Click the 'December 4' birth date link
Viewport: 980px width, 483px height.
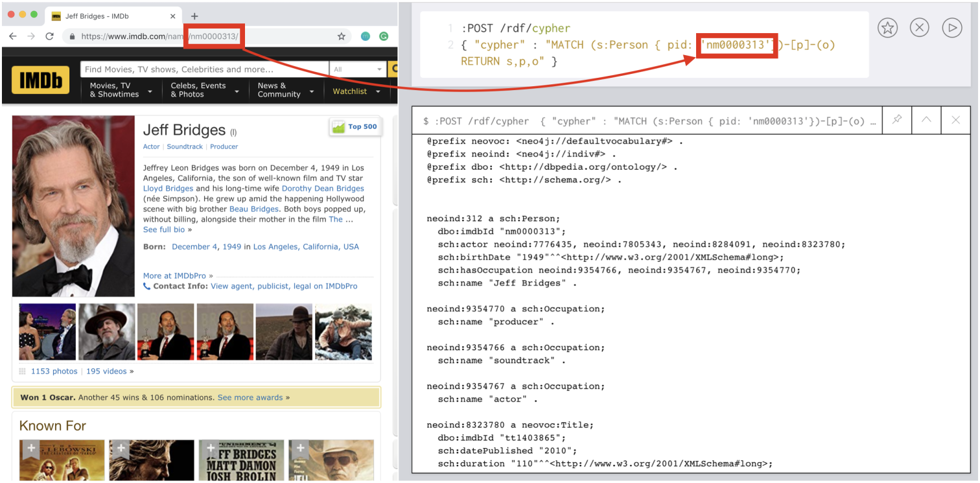[195, 247]
